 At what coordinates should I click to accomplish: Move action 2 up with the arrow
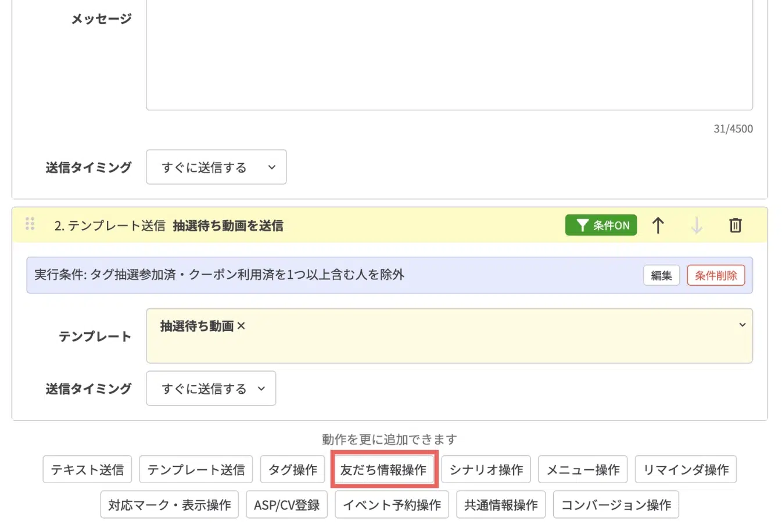tap(658, 225)
